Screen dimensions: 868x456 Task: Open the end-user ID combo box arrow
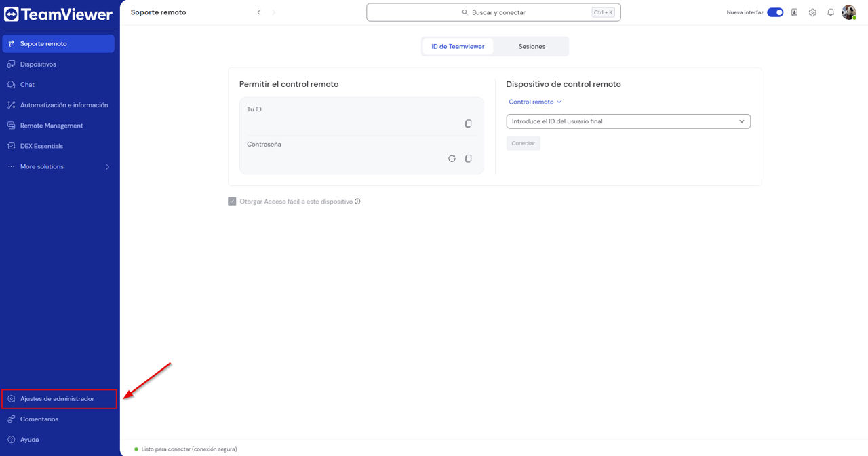point(741,121)
